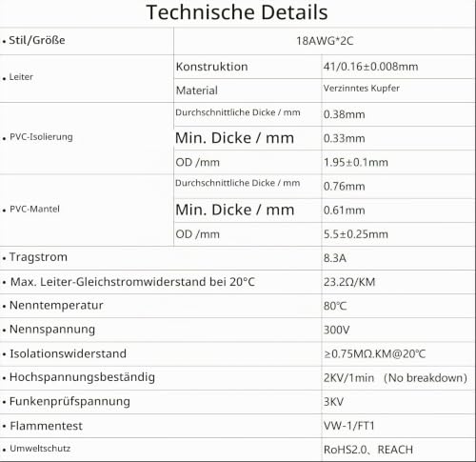This screenshot has width=476, height=462.
Task: Select the 23.2Ω/KM resistance value
Action: pyautogui.click(x=349, y=282)
